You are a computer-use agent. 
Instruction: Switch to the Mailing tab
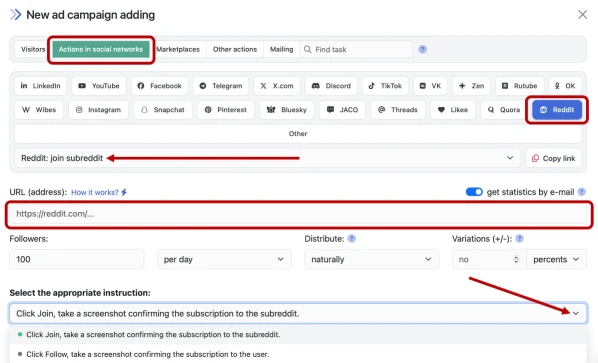(281, 49)
